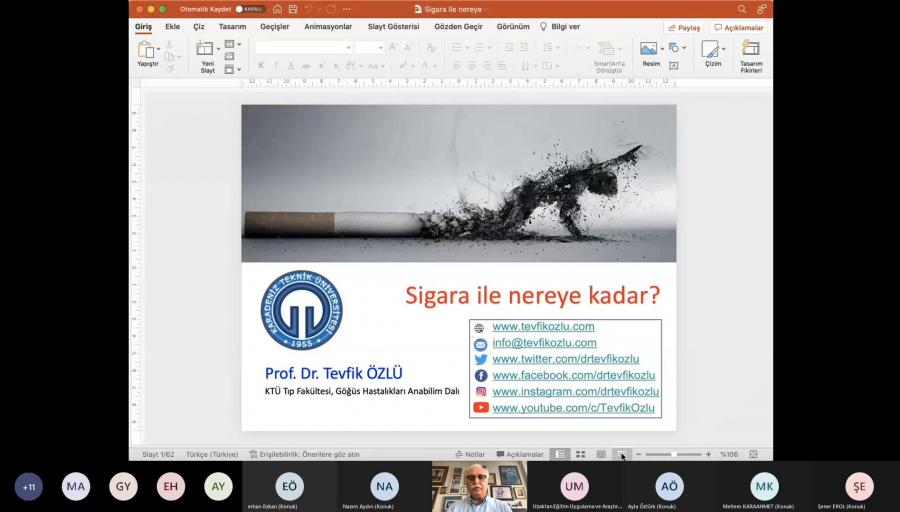Screen dimensions: 900x512
Task: Click the zoom slider in status bar
Action: [x=672, y=454]
